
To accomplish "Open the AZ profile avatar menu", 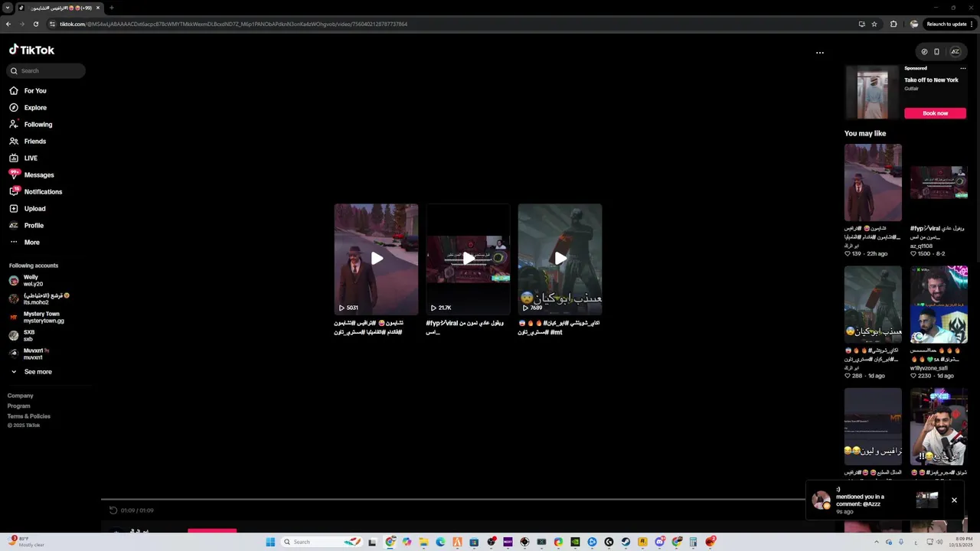I will 955,52.
